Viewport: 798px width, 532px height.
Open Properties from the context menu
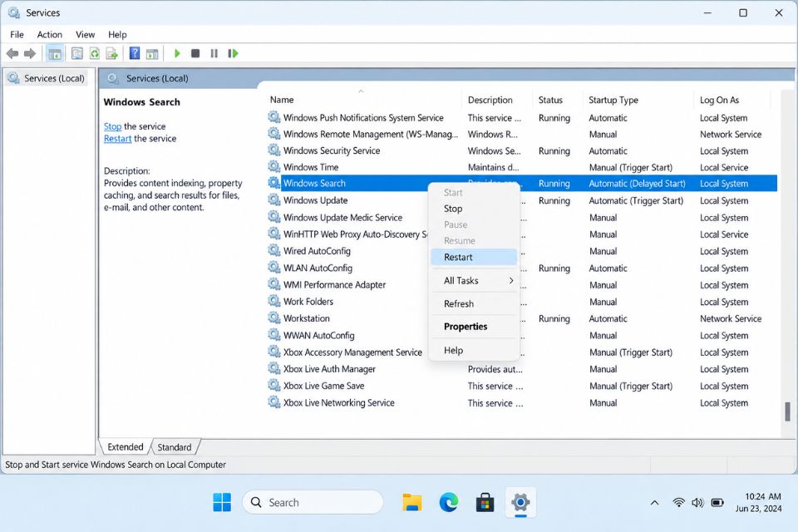pyautogui.click(x=474, y=327)
